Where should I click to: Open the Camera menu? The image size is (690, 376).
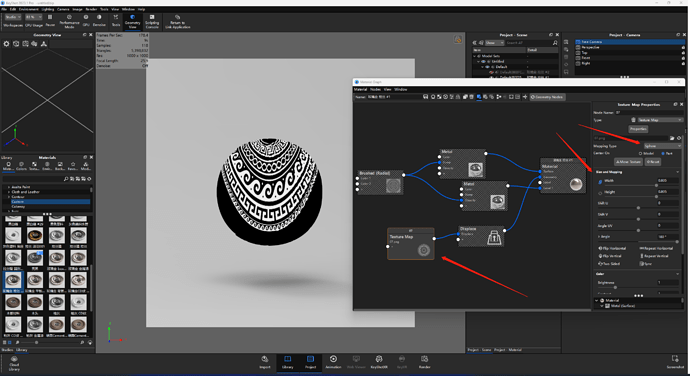[x=63, y=9]
